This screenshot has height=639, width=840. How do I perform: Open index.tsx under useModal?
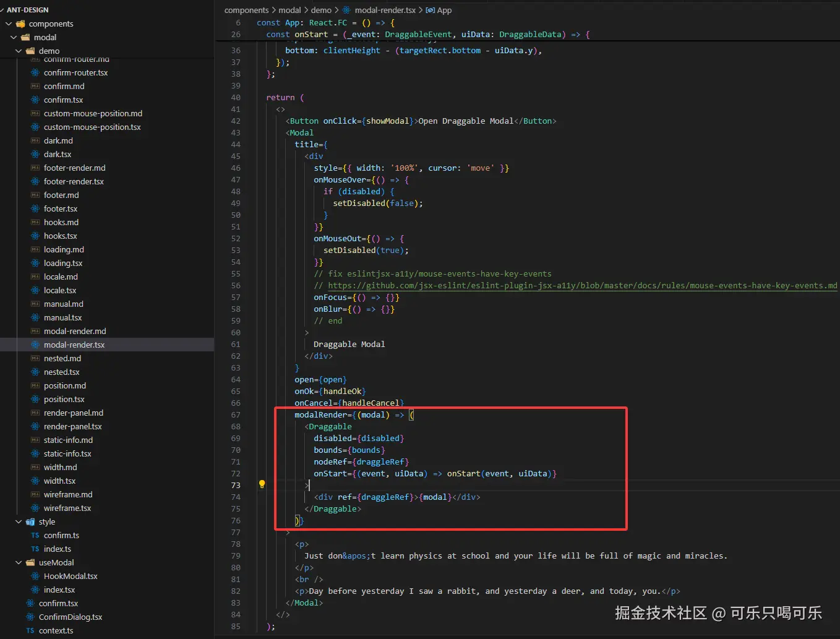tap(59, 590)
